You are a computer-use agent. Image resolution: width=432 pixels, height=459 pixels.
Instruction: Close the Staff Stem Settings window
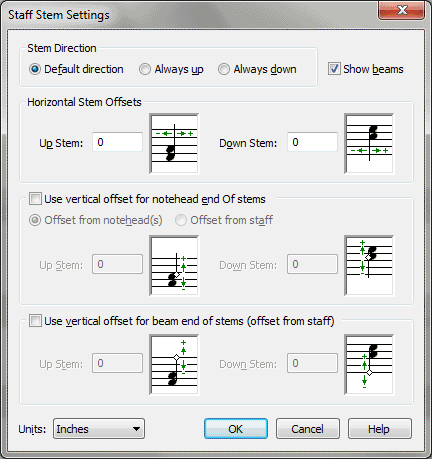coord(401,10)
